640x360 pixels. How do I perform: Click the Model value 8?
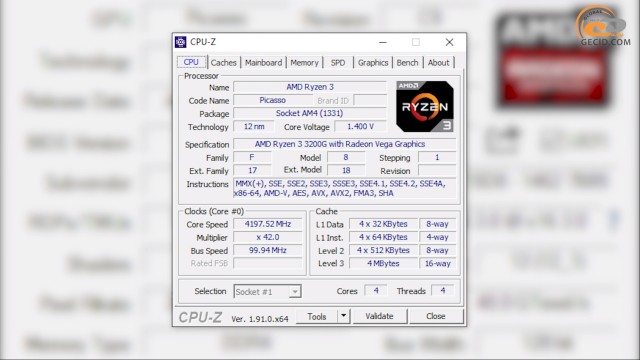click(x=346, y=157)
